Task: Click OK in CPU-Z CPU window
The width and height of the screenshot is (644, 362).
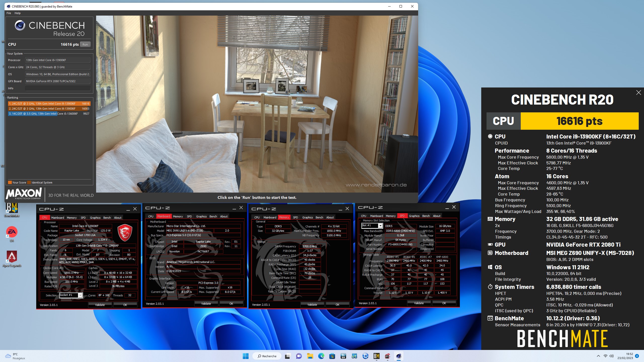Action: [125, 305]
